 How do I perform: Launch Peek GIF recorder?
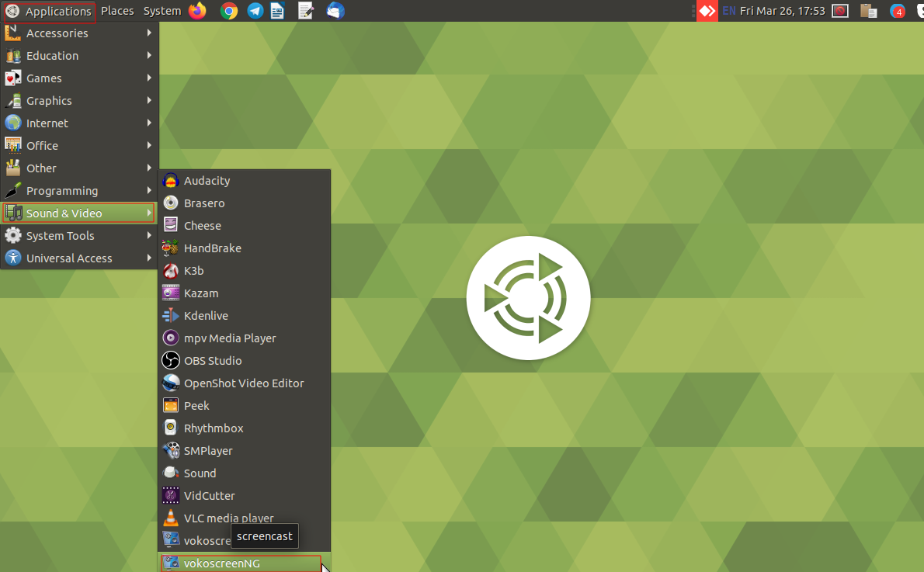click(245, 405)
